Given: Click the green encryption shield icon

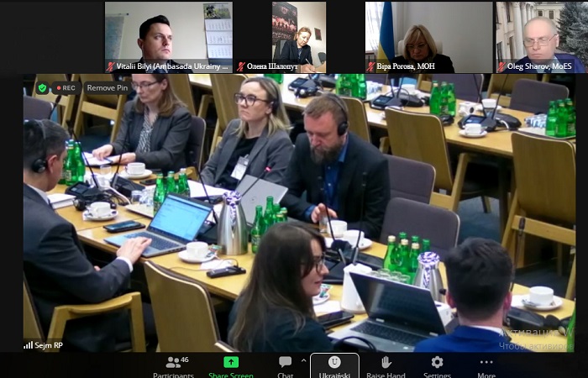Looking at the screenshot, I should click(42, 88).
